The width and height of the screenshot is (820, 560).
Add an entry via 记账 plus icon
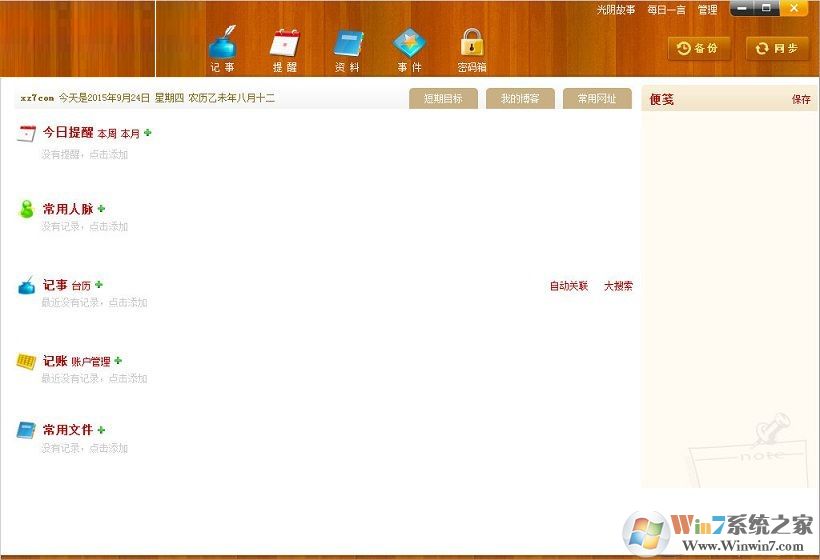point(118,360)
